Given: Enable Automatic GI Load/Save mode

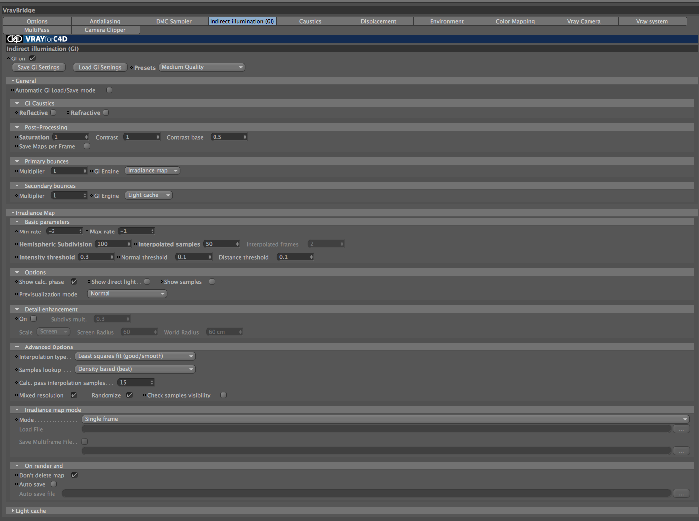Looking at the screenshot, I should coord(109,90).
